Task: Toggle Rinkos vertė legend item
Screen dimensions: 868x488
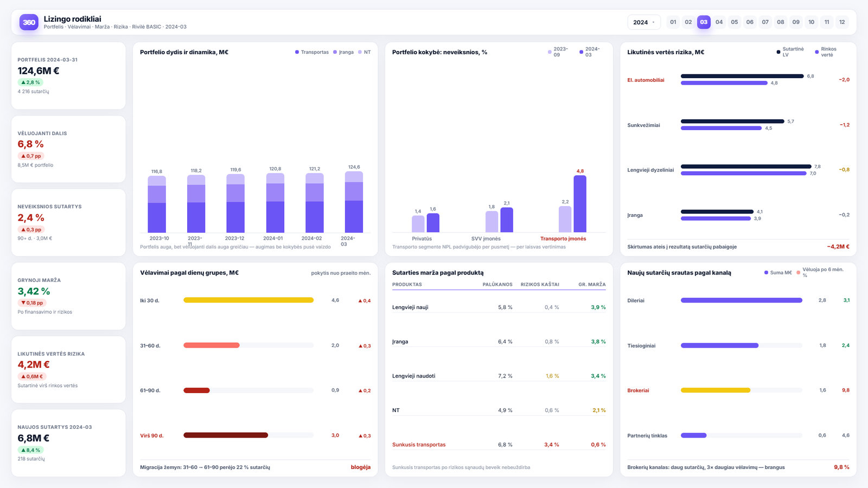Action: click(x=826, y=52)
